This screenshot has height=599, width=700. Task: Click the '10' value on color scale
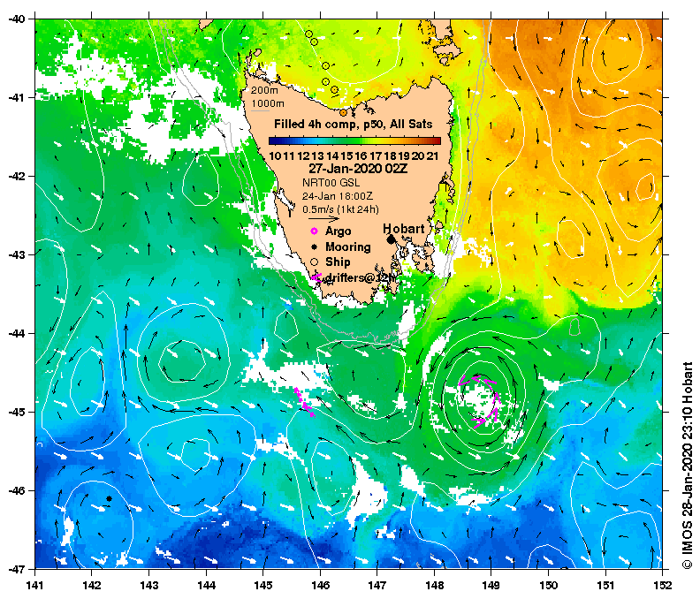pyautogui.click(x=275, y=156)
